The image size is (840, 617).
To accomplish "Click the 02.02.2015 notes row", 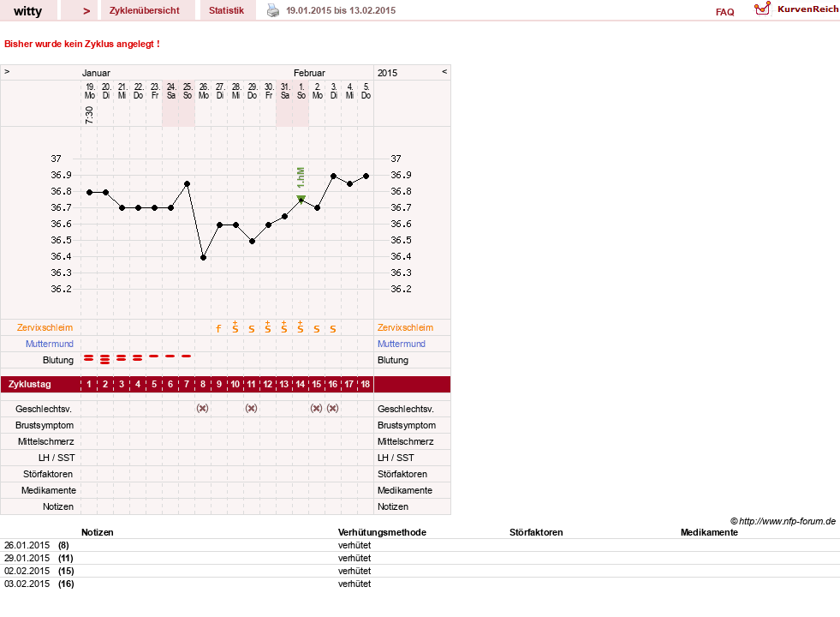I will pos(420,571).
